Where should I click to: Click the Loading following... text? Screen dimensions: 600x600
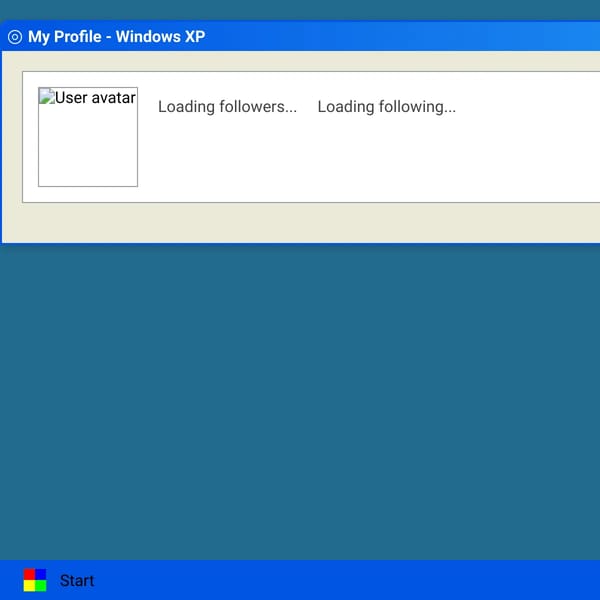pos(387,107)
